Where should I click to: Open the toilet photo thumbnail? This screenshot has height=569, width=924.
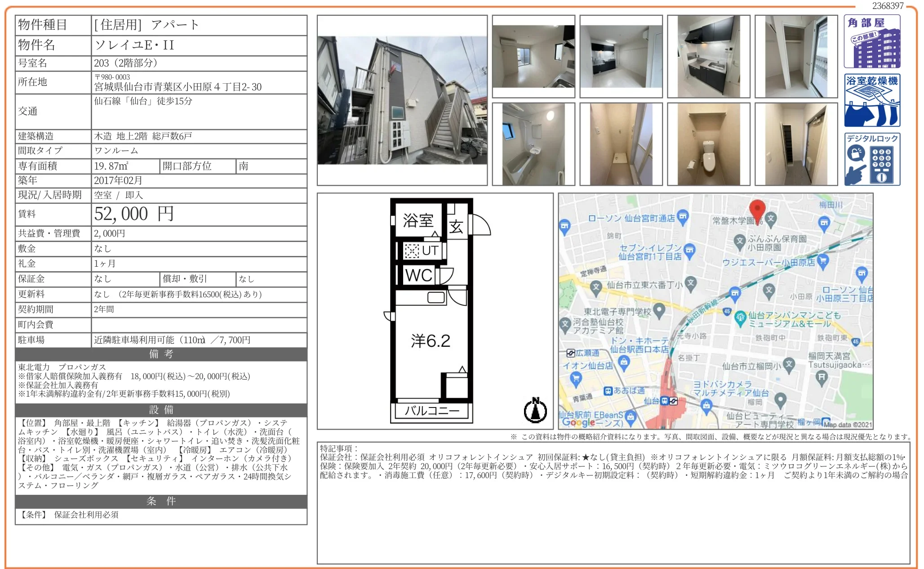[x=708, y=144]
